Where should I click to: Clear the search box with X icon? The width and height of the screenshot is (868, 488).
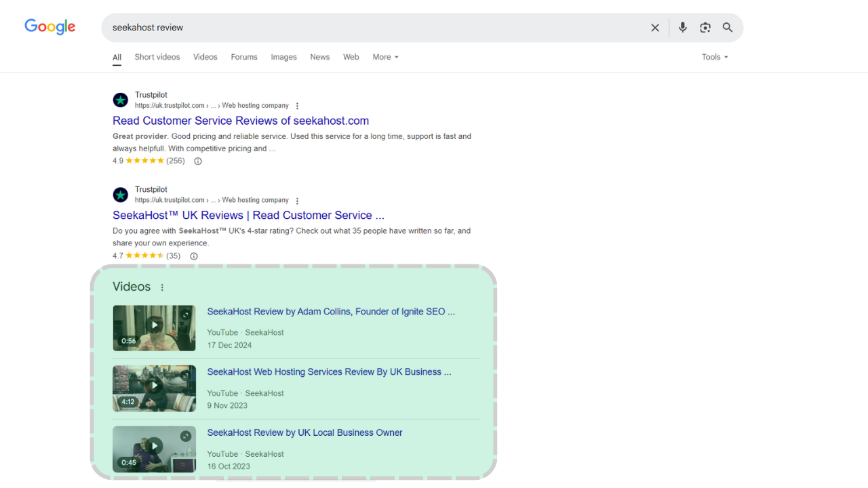click(x=655, y=28)
